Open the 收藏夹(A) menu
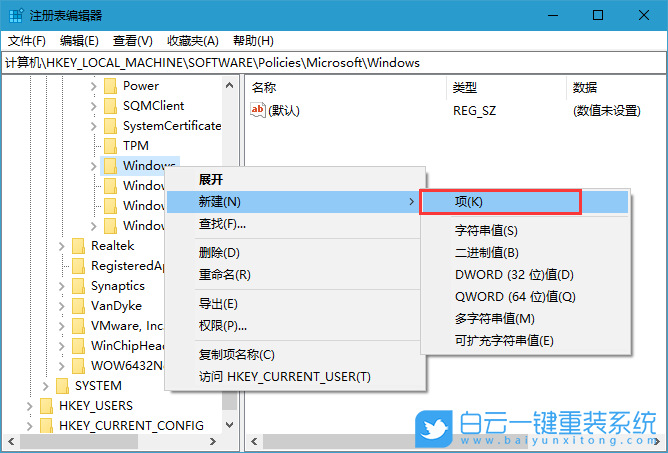Viewport: 668px width, 453px height. click(193, 41)
